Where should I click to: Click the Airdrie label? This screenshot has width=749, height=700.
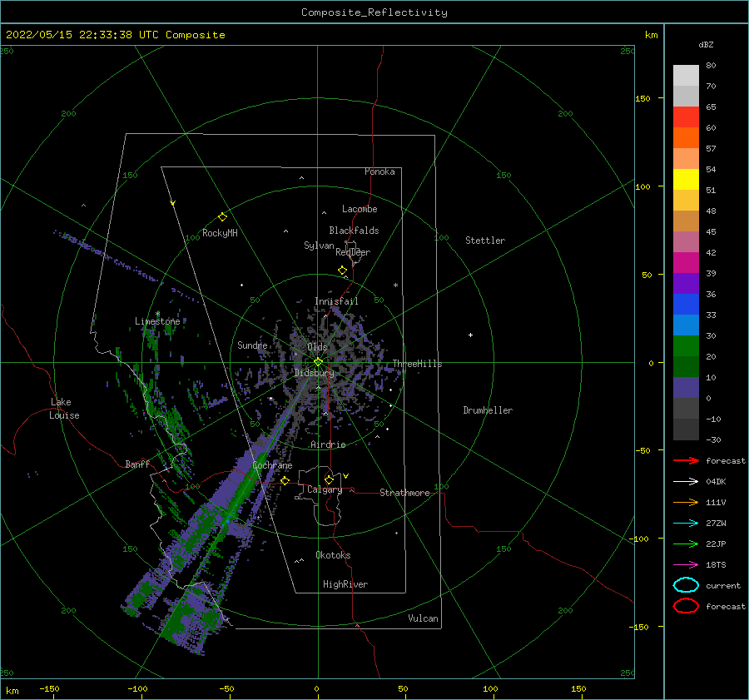[x=328, y=444]
